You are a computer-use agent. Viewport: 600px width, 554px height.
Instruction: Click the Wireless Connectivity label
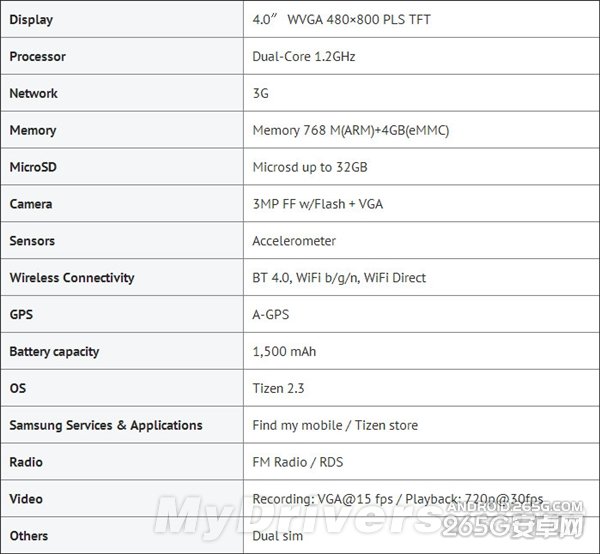(71, 278)
